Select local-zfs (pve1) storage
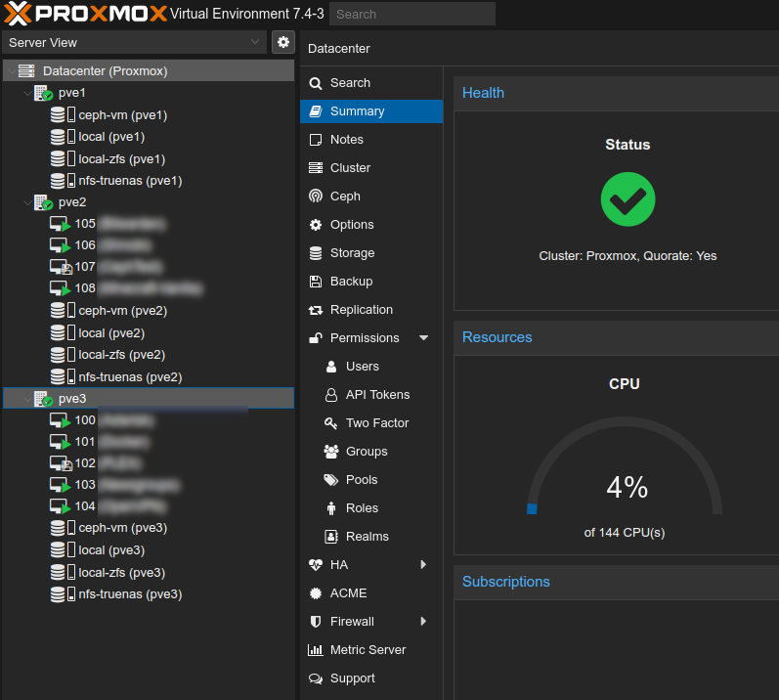779x700 pixels. [x=149, y=158]
